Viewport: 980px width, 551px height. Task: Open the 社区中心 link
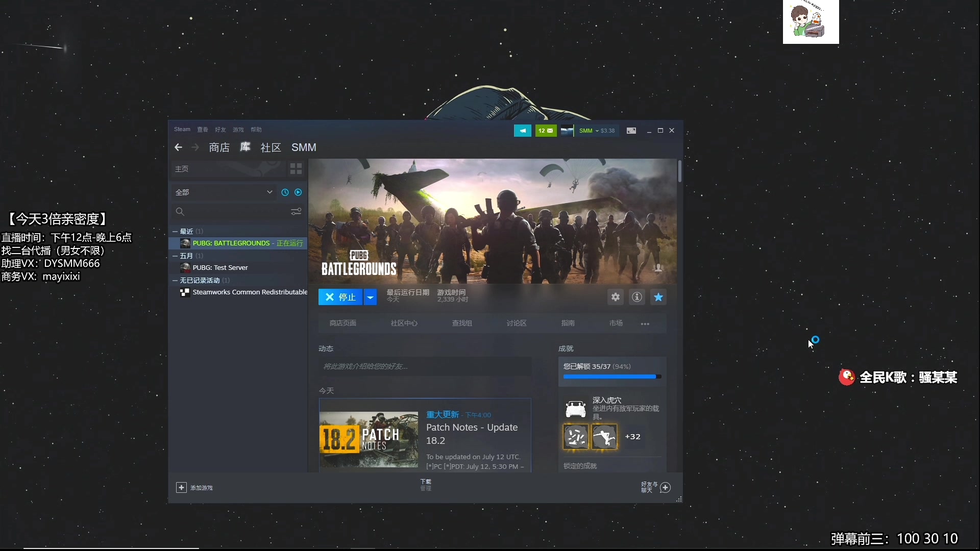404,323
